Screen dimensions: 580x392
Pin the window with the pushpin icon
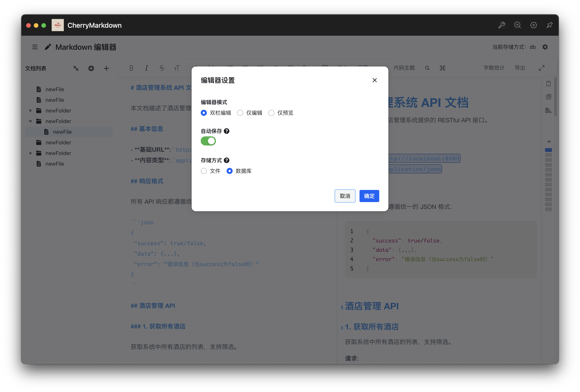tap(550, 25)
